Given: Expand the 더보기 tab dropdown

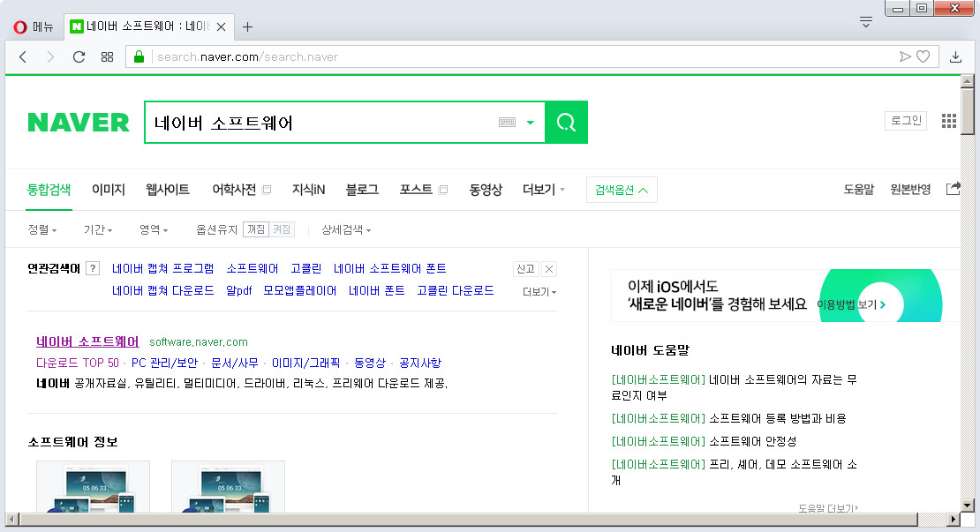Looking at the screenshot, I should pos(544,189).
